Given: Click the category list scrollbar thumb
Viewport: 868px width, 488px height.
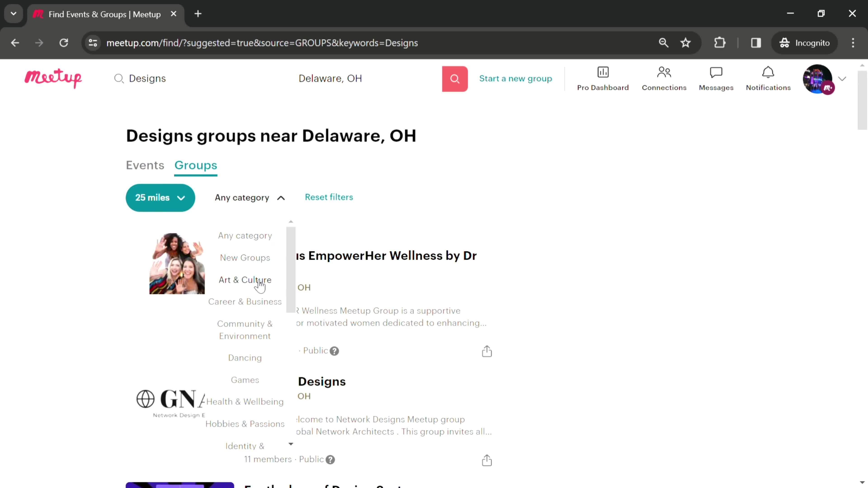Looking at the screenshot, I should 291,270.
